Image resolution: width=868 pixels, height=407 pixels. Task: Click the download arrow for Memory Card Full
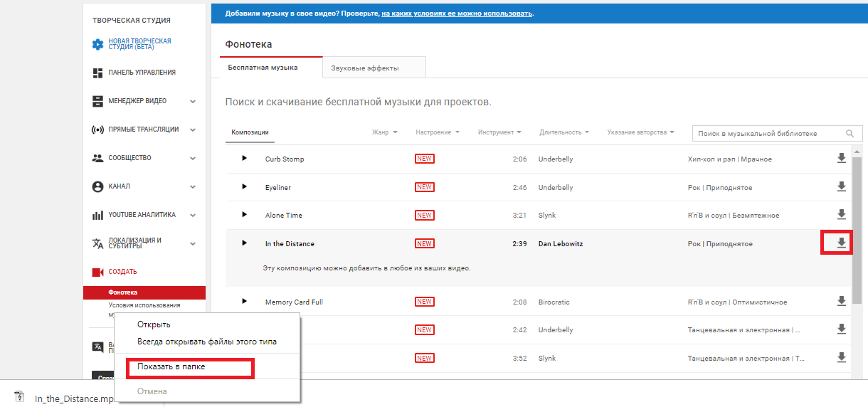click(x=841, y=302)
